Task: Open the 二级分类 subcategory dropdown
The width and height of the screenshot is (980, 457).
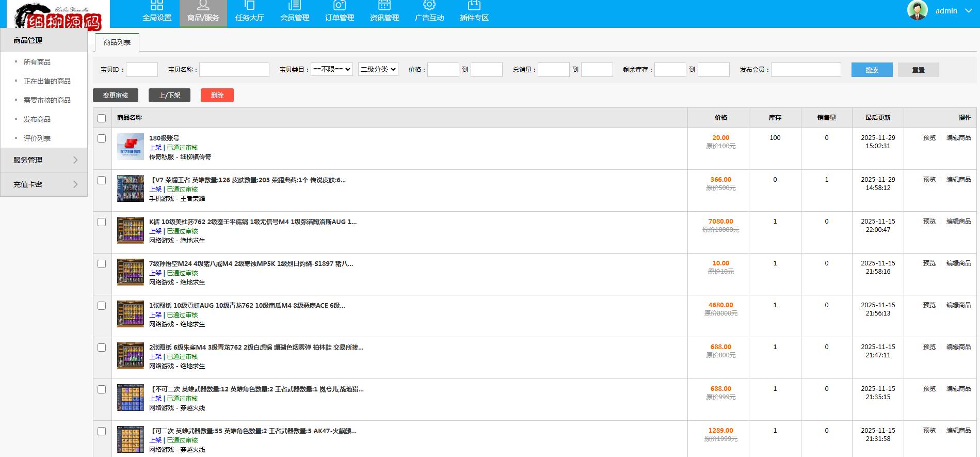Action: pyautogui.click(x=378, y=69)
